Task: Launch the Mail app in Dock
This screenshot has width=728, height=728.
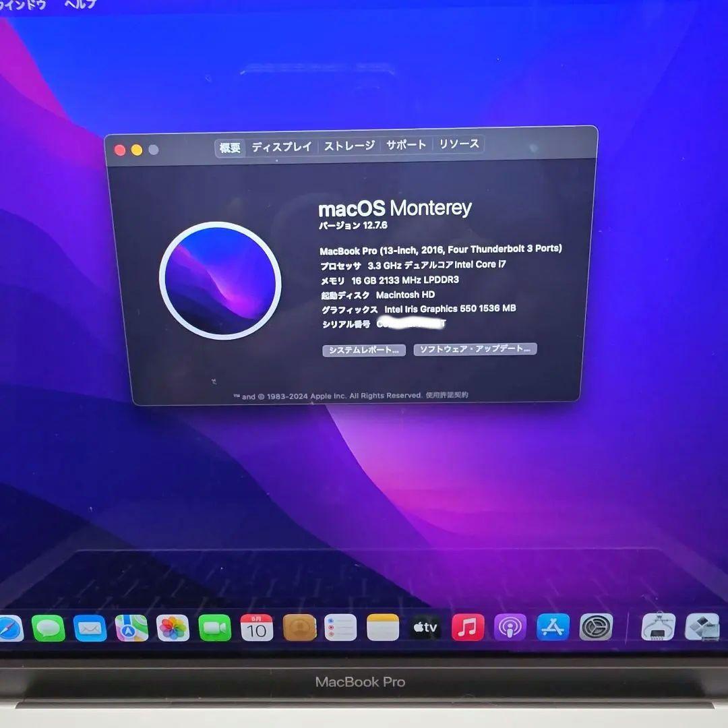Action: click(90, 628)
